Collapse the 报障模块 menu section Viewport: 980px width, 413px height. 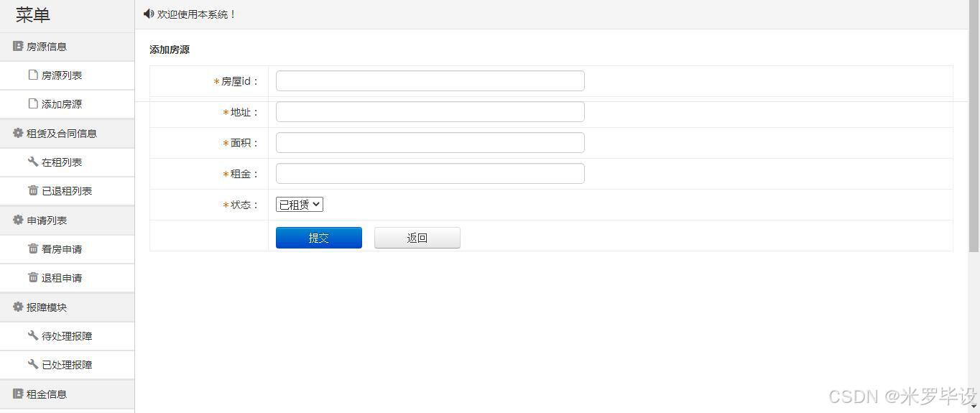click(x=67, y=307)
